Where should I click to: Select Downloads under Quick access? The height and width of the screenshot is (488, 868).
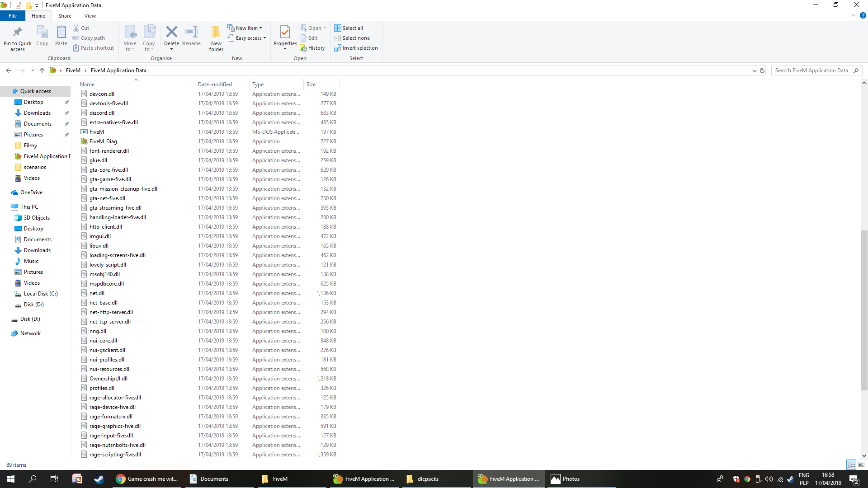(37, 113)
